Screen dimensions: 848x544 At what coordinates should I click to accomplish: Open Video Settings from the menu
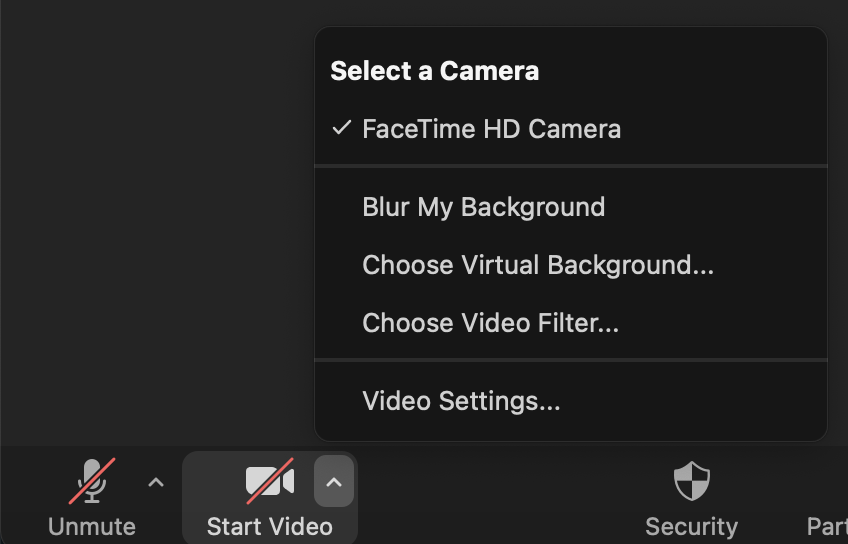point(461,401)
